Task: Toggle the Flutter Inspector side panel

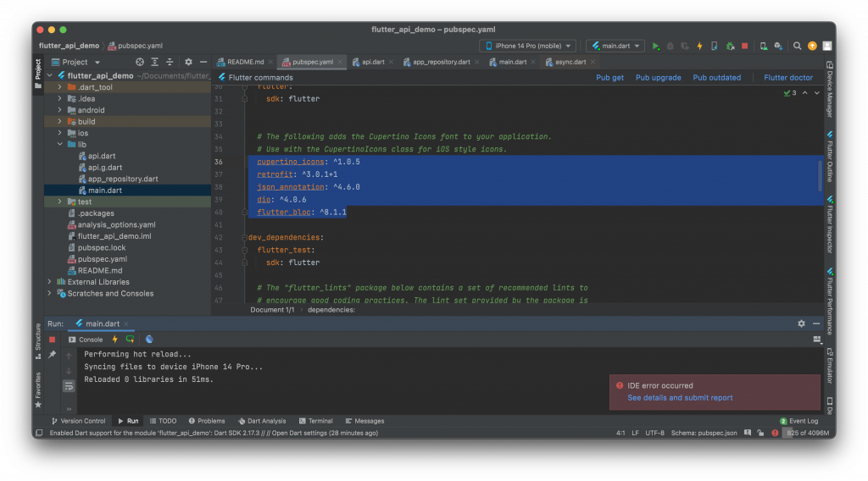Action: (x=829, y=224)
